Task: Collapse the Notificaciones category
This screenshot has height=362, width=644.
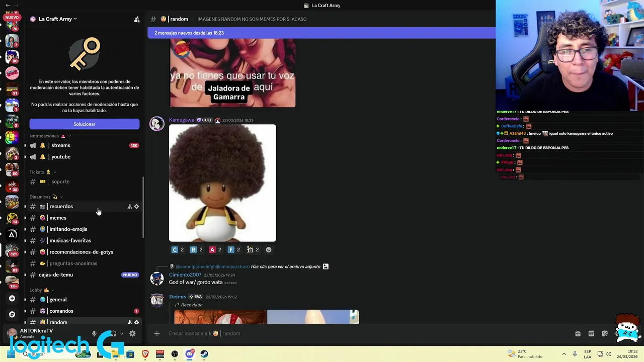Action: (50, 136)
